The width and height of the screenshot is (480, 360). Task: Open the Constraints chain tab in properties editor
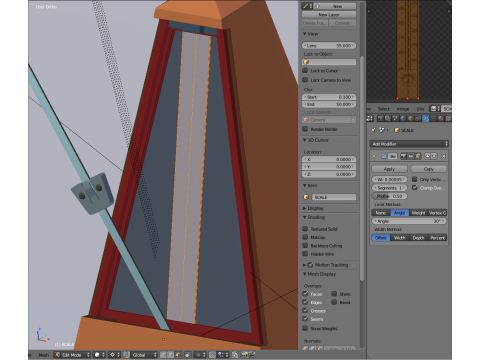(418, 118)
